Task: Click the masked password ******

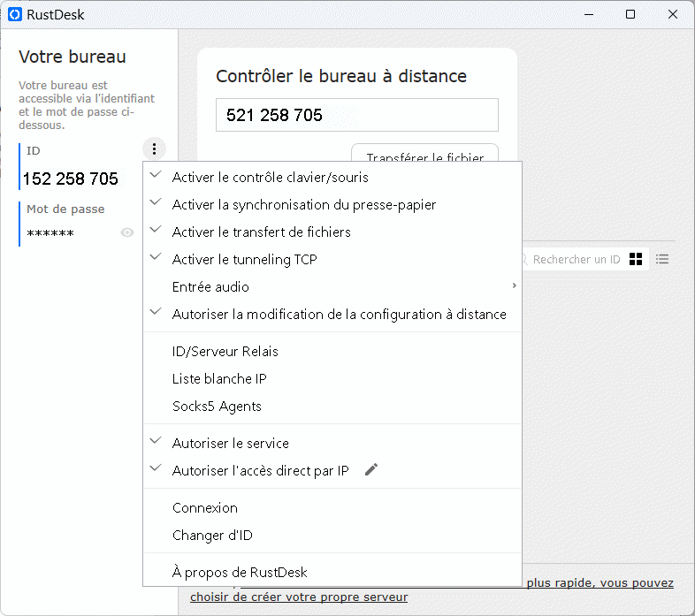Action: click(x=50, y=233)
